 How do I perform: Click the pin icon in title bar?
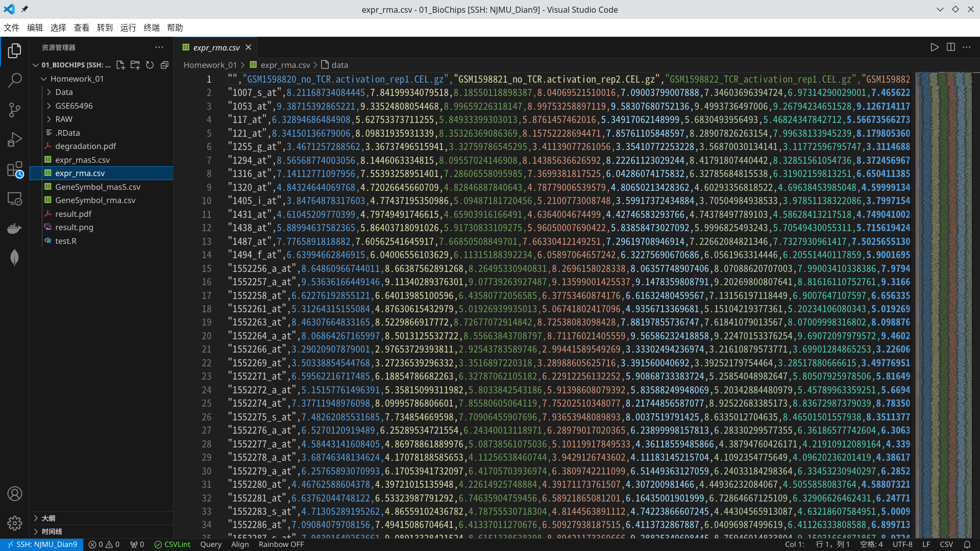(24, 9)
